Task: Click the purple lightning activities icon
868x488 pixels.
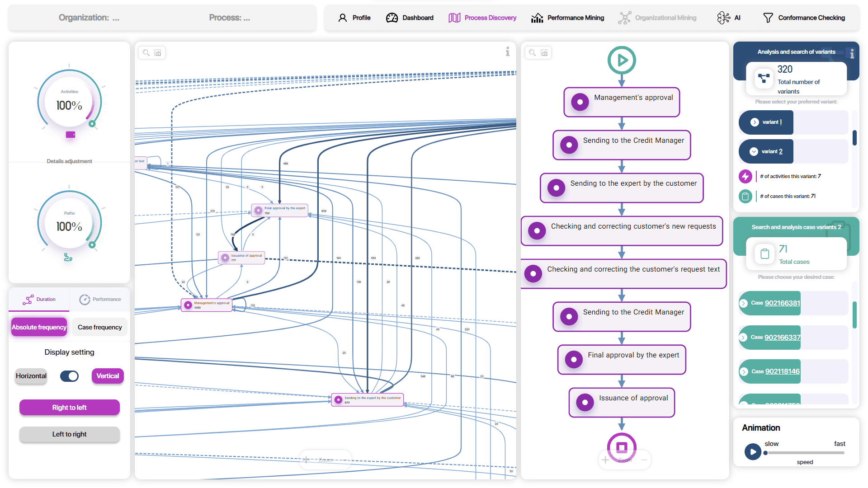Action: click(745, 176)
